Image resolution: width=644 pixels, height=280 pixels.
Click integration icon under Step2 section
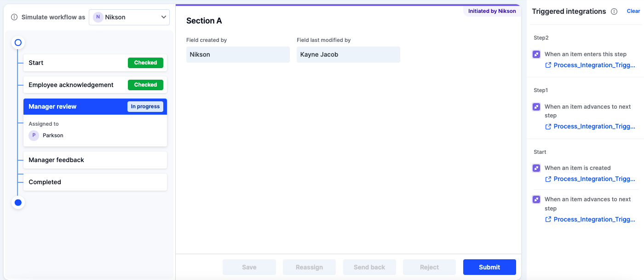(536, 54)
